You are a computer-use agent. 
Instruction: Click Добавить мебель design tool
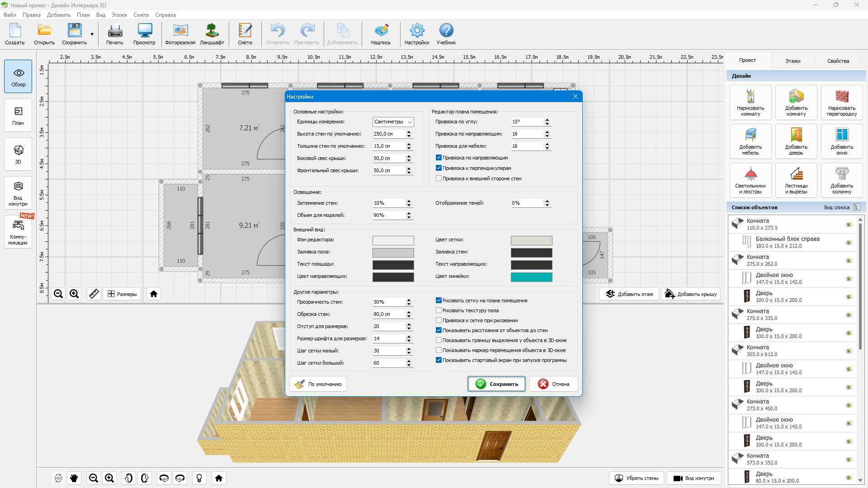(x=750, y=141)
